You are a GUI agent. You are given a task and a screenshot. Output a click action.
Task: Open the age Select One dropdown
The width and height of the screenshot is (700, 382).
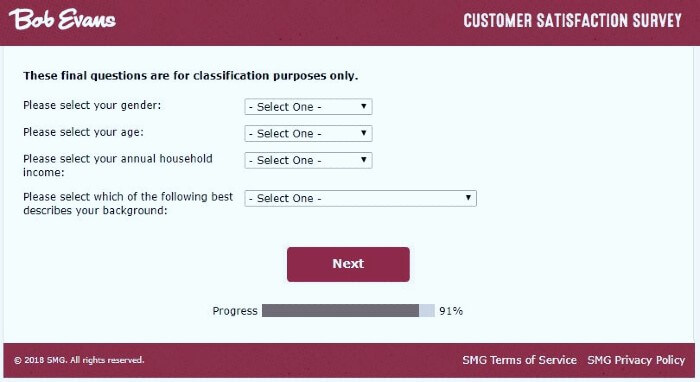coord(308,133)
